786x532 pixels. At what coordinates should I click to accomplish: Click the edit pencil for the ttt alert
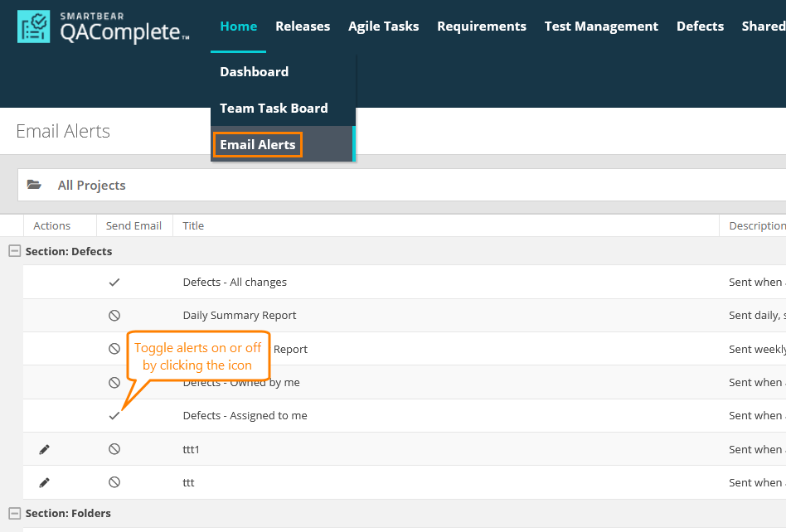[x=45, y=482]
